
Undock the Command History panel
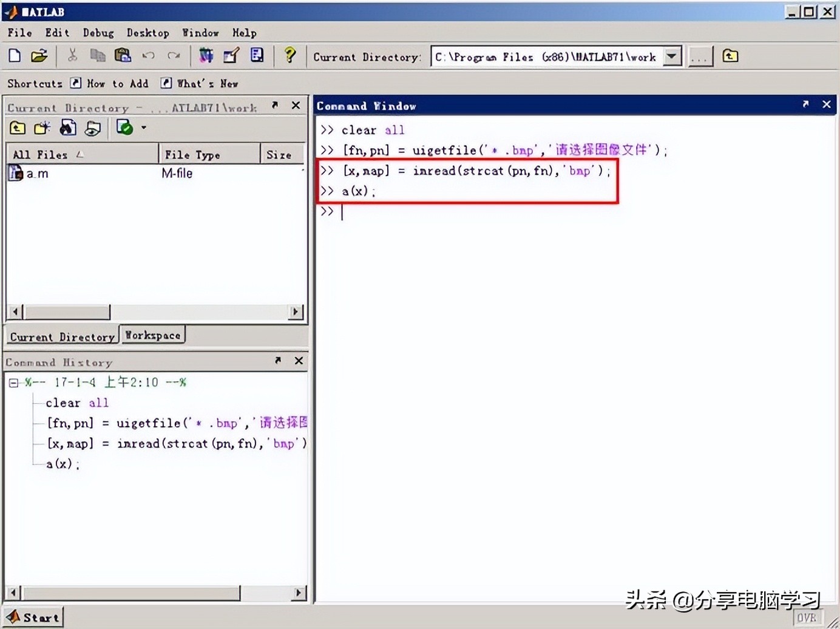pos(278,361)
